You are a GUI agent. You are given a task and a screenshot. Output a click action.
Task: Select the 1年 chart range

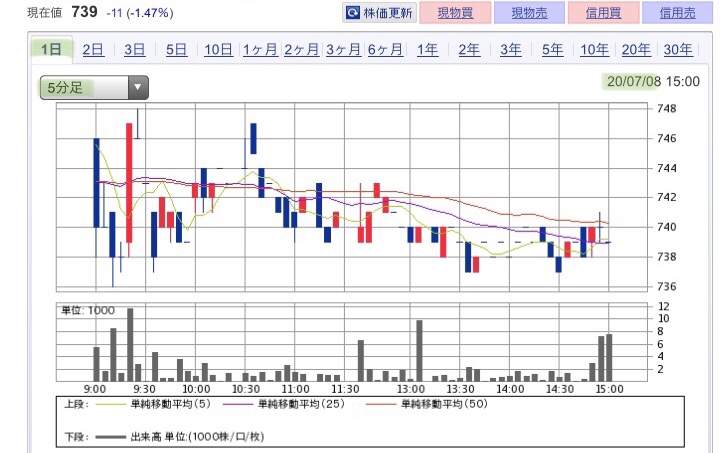pos(427,49)
